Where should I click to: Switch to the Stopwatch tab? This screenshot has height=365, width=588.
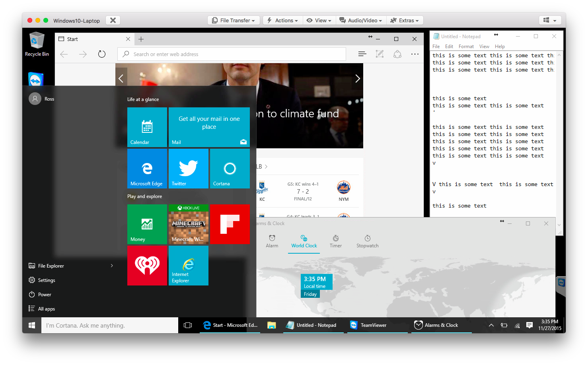[x=367, y=241]
